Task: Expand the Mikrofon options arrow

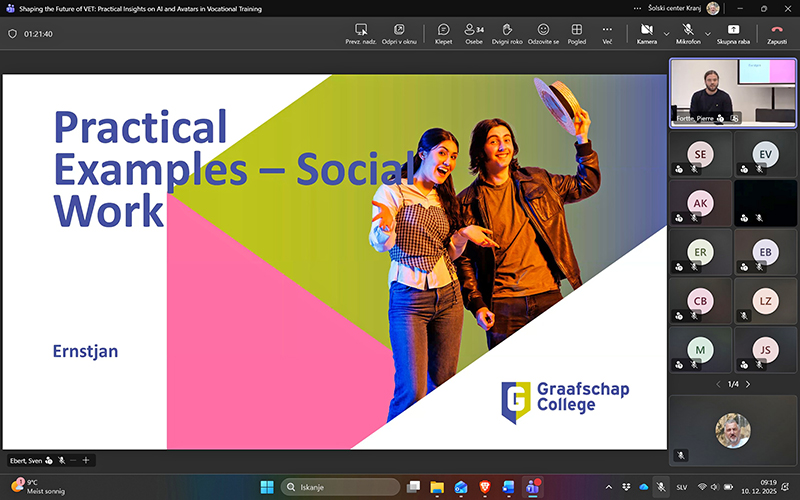Action: (708, 33)
